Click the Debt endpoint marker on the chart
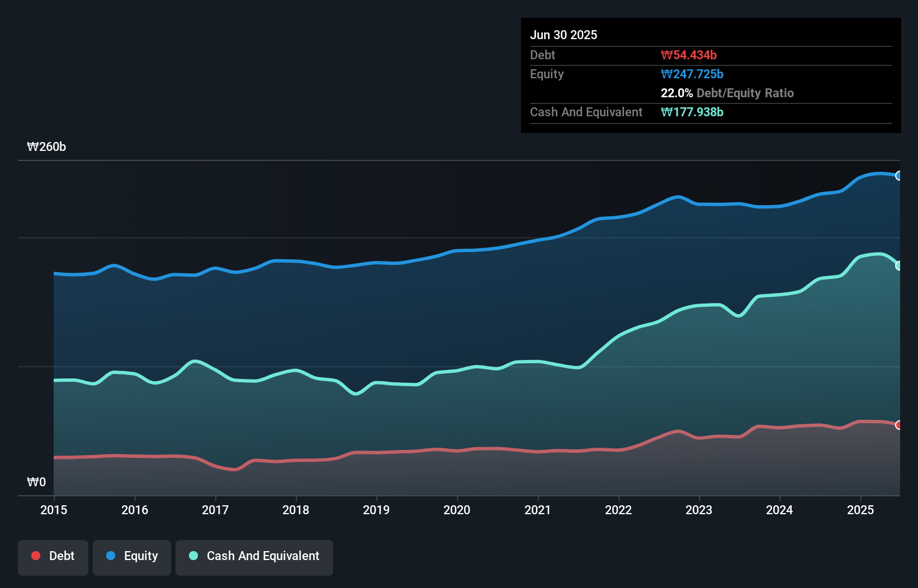This screenshot has height=588, width=918. (899, 425)
